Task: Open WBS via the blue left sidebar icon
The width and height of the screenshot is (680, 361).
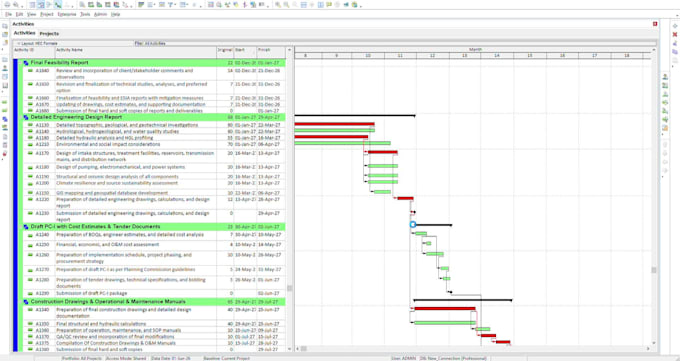Action: [5, 119]
